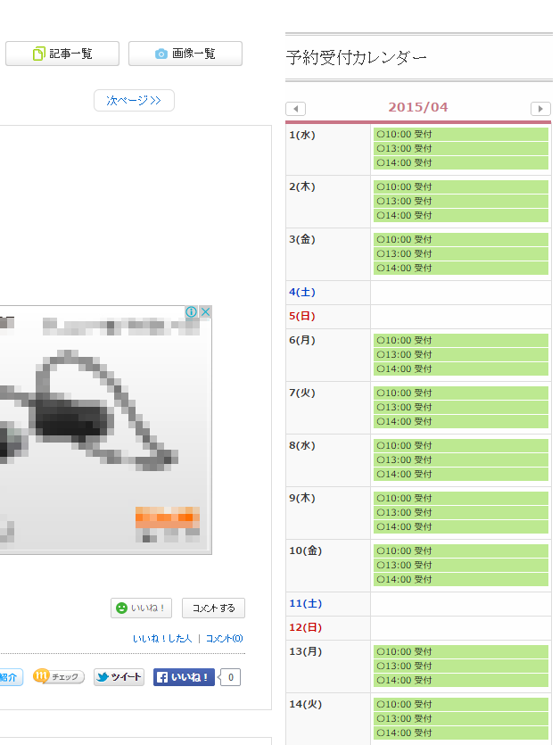Select 13:00 受付 slot on April 10

click(460, 565)
